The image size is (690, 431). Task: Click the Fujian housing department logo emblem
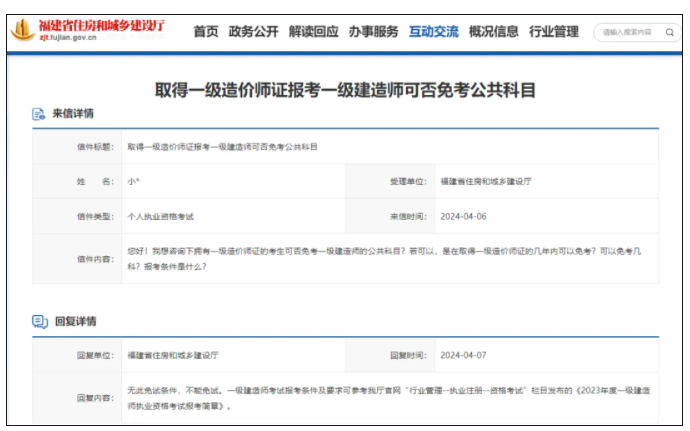(x=22, y=31)
